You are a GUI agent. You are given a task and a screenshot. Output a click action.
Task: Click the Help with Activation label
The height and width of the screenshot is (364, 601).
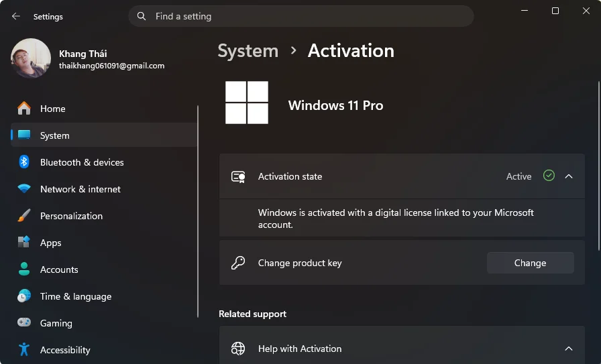[300, 349]
